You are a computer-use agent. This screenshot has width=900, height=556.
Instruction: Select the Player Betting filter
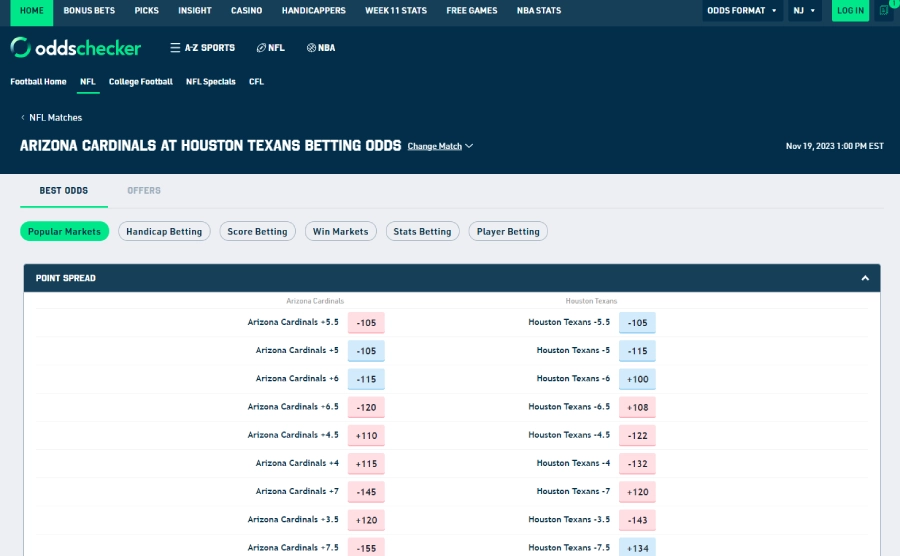pos(508,231)
